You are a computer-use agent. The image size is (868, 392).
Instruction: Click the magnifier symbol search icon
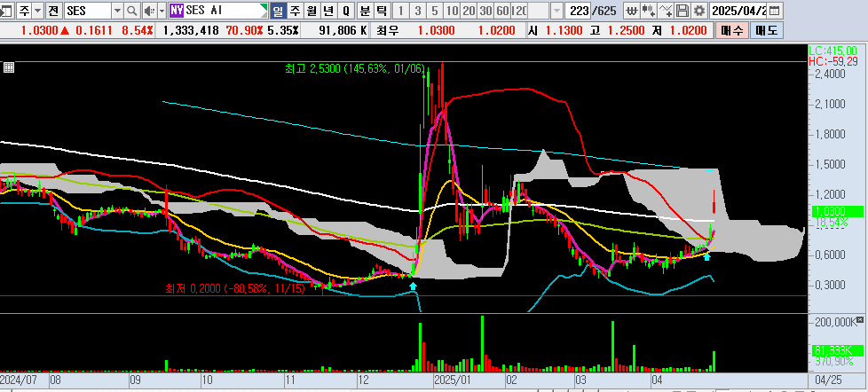point(131,10)
